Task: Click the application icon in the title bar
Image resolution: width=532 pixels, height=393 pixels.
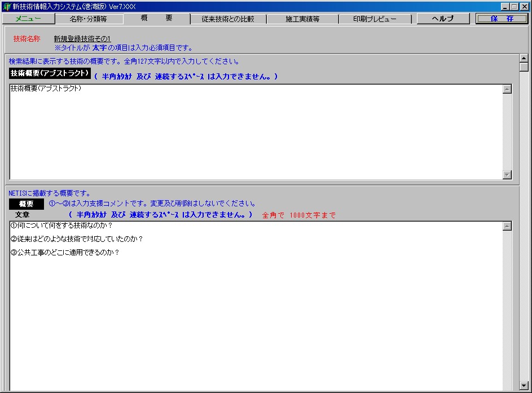Action: point(6,6)
